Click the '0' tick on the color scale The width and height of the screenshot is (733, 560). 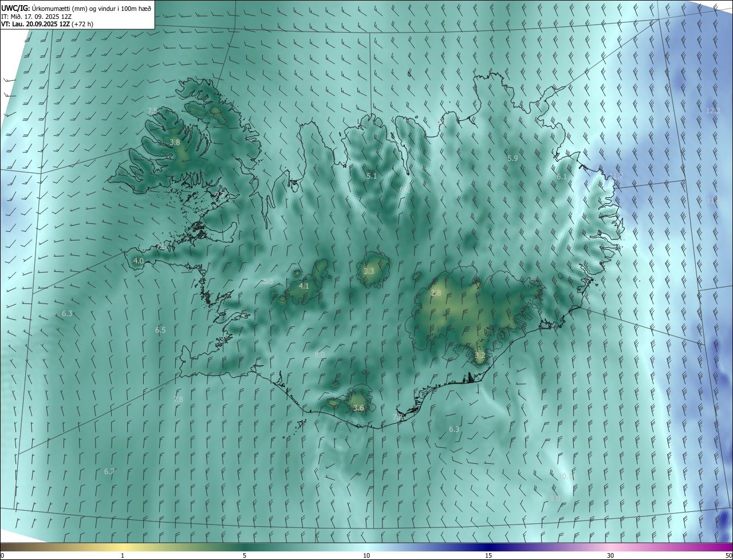[2, 555]
